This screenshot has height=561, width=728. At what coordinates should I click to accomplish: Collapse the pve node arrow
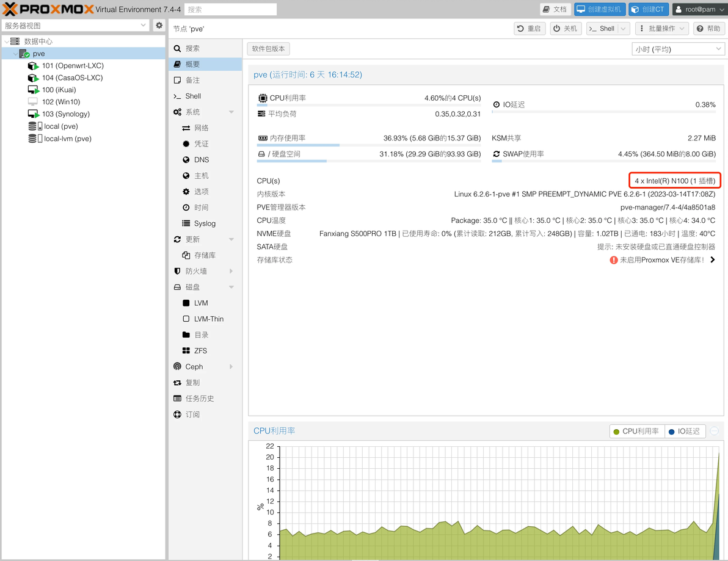pos(15,54)
